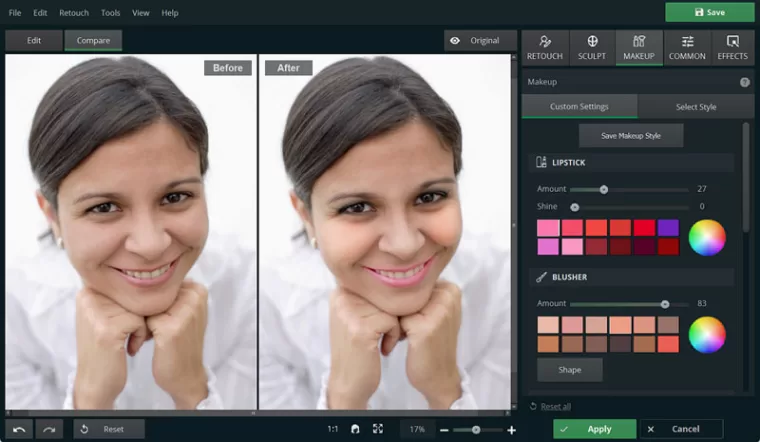Click the undo arrow button
Viewport: 760px width, 442px height.
[x=20, y=429]
